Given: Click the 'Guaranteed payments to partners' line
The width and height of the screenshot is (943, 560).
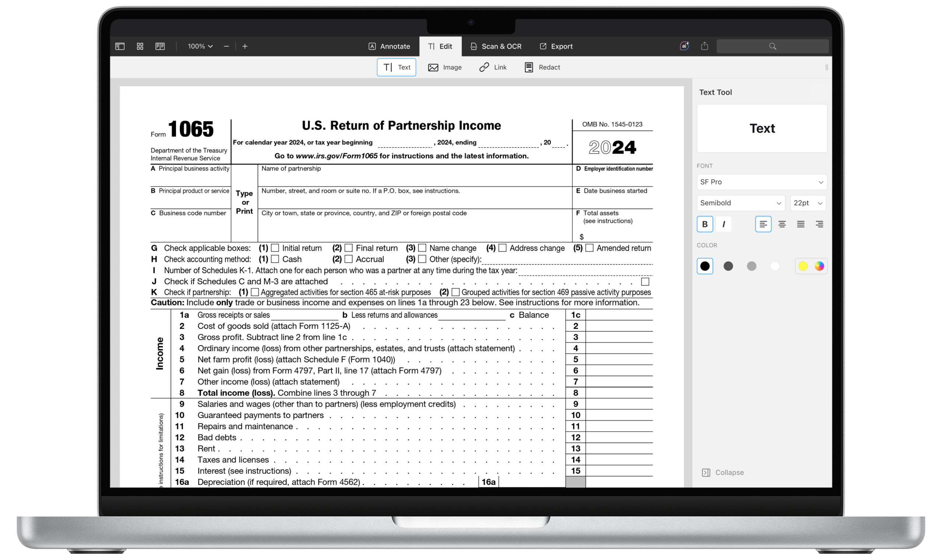Looking at the screenshot, I should pos(260,415).
